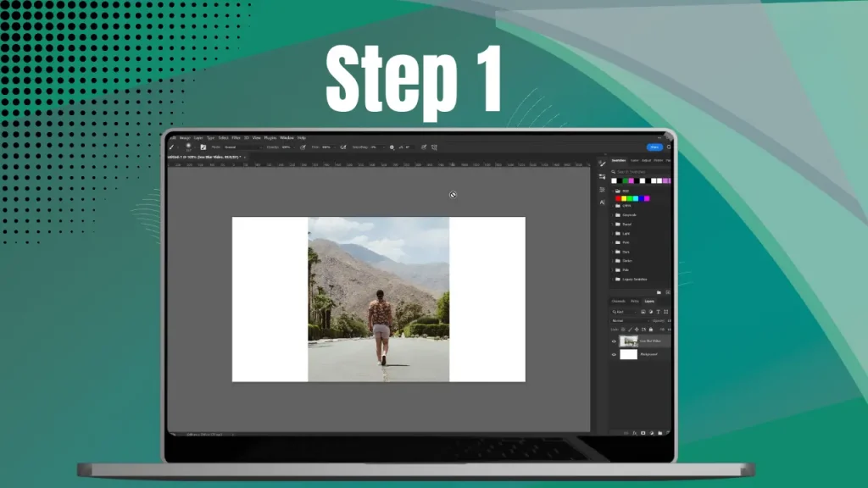Lock layer position move icon
Viewport: 868px width, 488px height.
click(637, 330)
